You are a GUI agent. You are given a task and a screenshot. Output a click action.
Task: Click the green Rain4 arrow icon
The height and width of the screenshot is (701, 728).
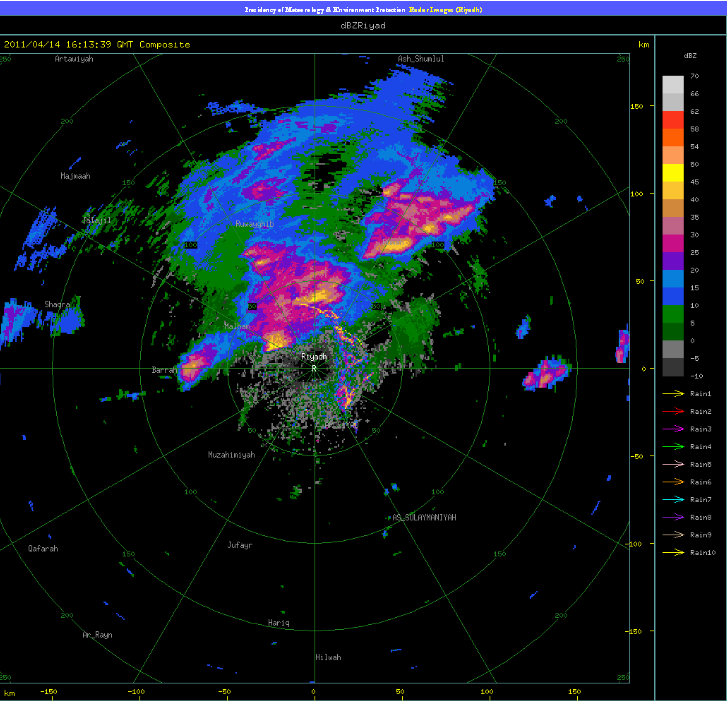(673, 447)
